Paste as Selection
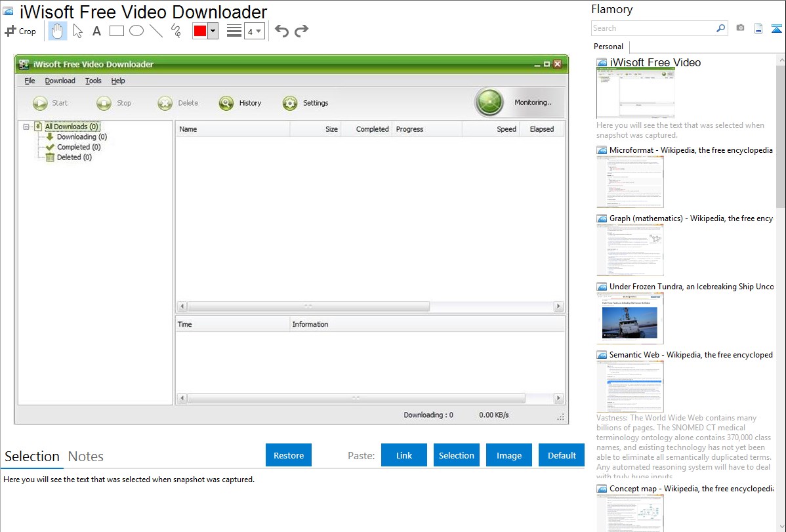This screenshot has width=786, height=532. pos(457,455)
